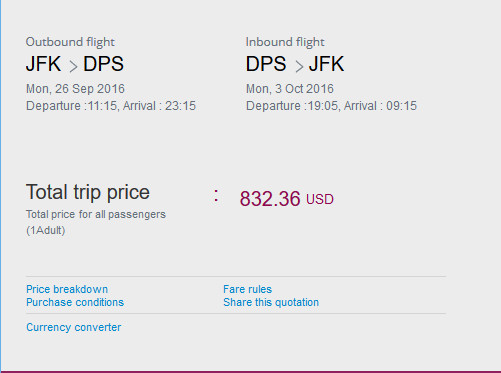
Task: Click the outbound Departure 11:15 time line
Action: 111,106
